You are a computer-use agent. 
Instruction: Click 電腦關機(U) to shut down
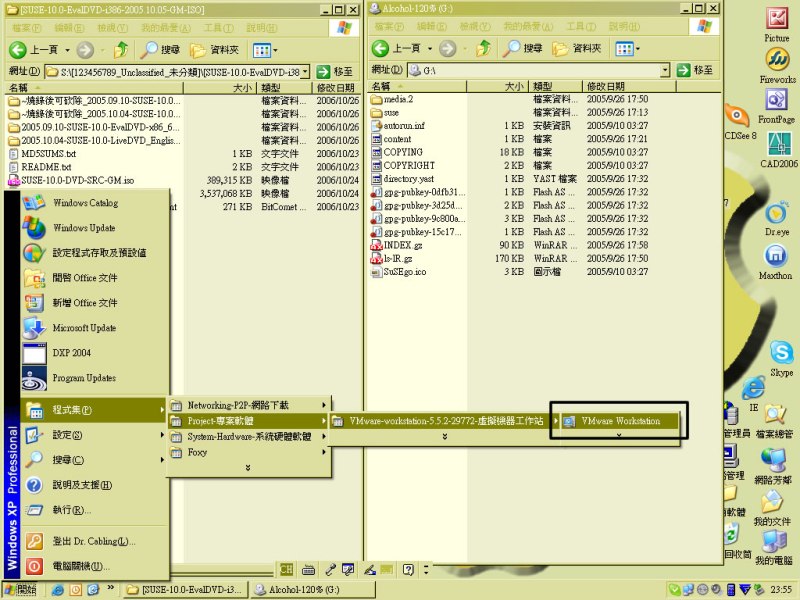95,566
